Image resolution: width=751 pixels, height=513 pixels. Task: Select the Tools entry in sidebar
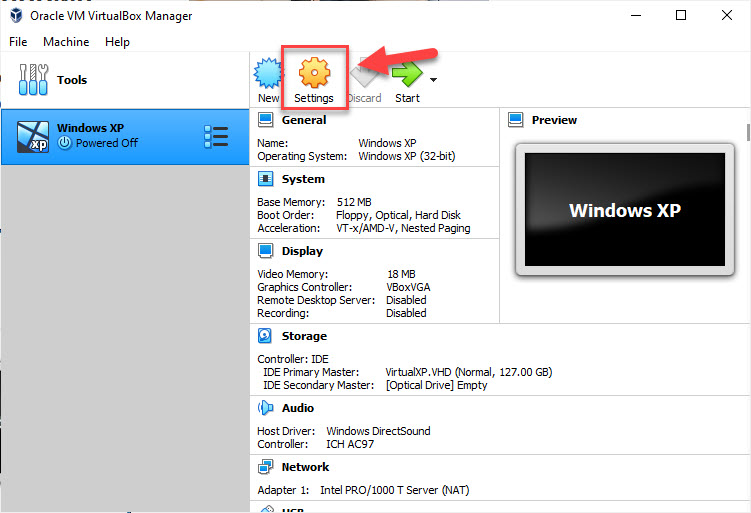point(125,80)
